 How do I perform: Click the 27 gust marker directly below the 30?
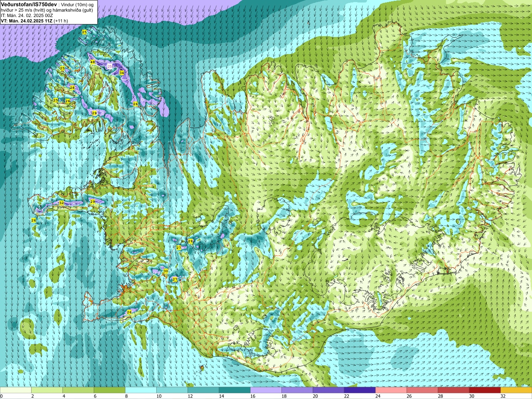pyautogui.click(x=175, y=280)
